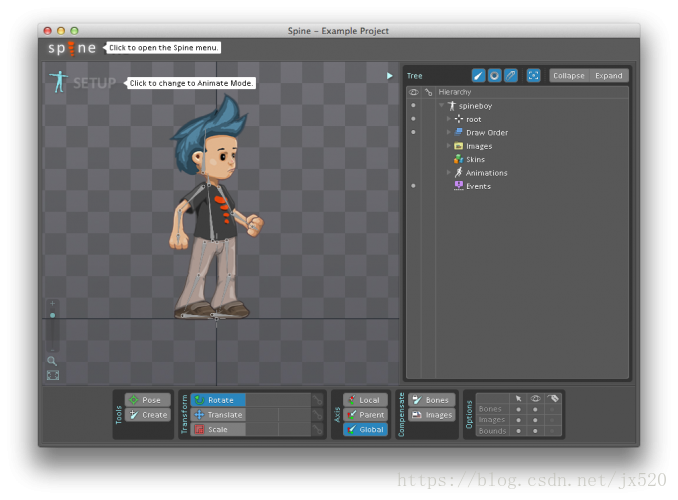This screenshot has width=678, height=500.
Task: Set axis to Parent
Action: tap(365, 415)
